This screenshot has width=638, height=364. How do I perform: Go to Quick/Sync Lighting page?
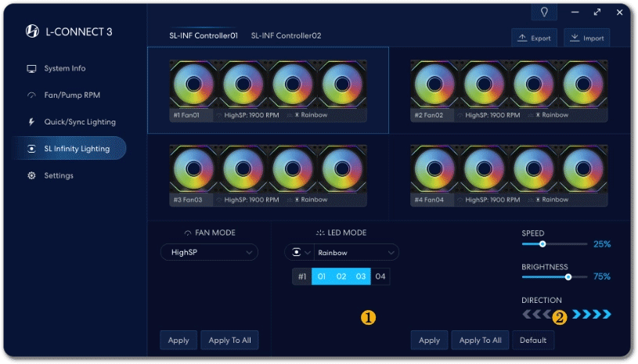point(80,122)
